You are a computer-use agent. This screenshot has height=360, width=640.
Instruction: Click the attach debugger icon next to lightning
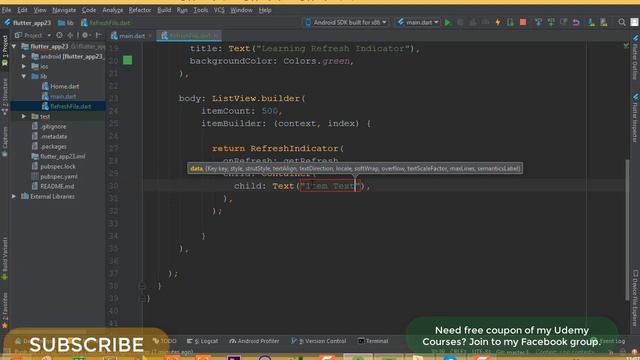click(x=510, y=22)
